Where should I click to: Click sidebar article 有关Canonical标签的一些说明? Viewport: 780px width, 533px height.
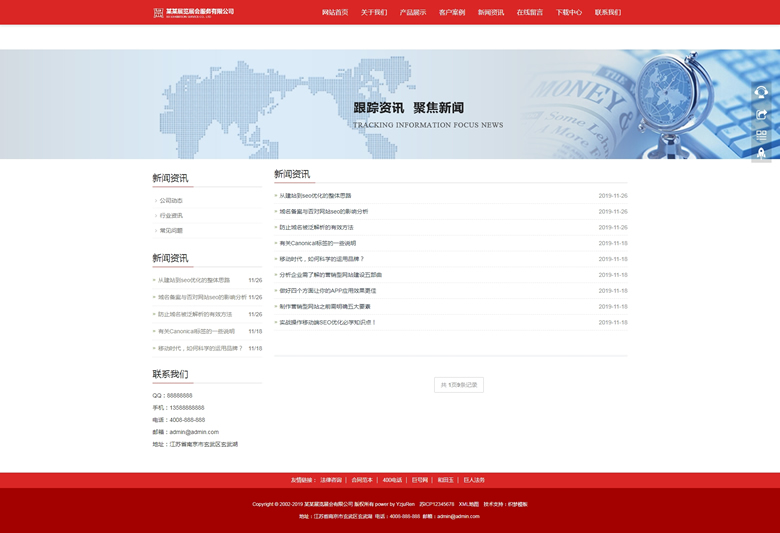pos(196,331)
